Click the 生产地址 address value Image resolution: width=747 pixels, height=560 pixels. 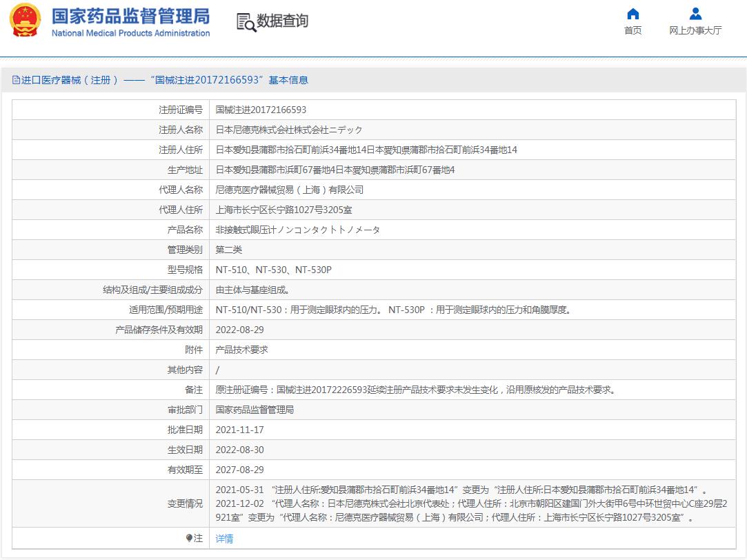[x=335, y=170]
